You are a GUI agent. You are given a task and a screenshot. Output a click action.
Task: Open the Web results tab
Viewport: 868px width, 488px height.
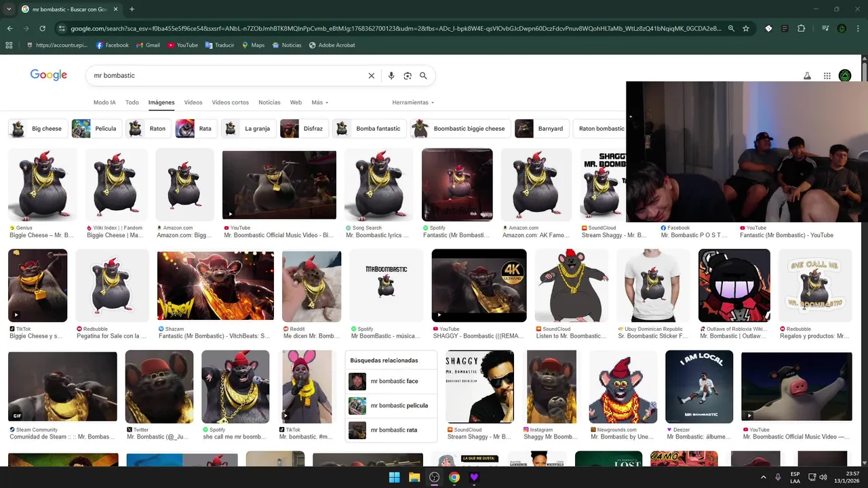[296, 102]
